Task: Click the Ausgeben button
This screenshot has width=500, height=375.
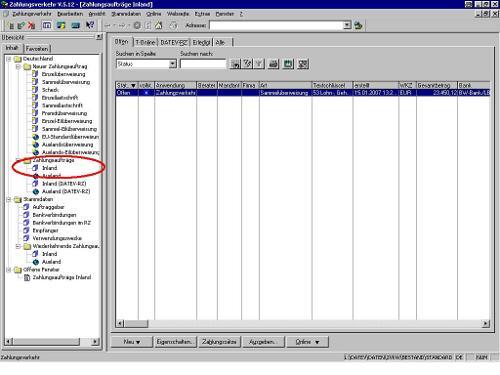Action: (263, 342)
